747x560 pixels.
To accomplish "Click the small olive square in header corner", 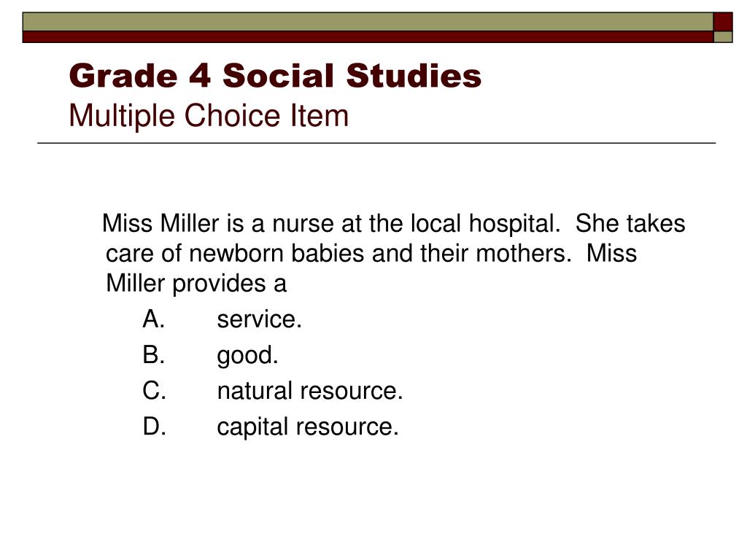I will click(723, 37).
